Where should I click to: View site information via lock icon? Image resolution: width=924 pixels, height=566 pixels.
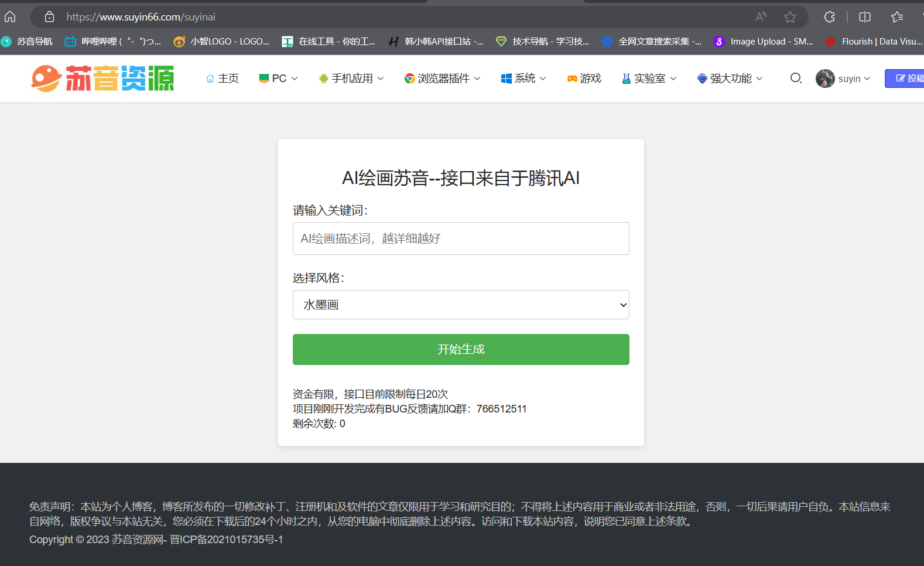tap(50, 17)
